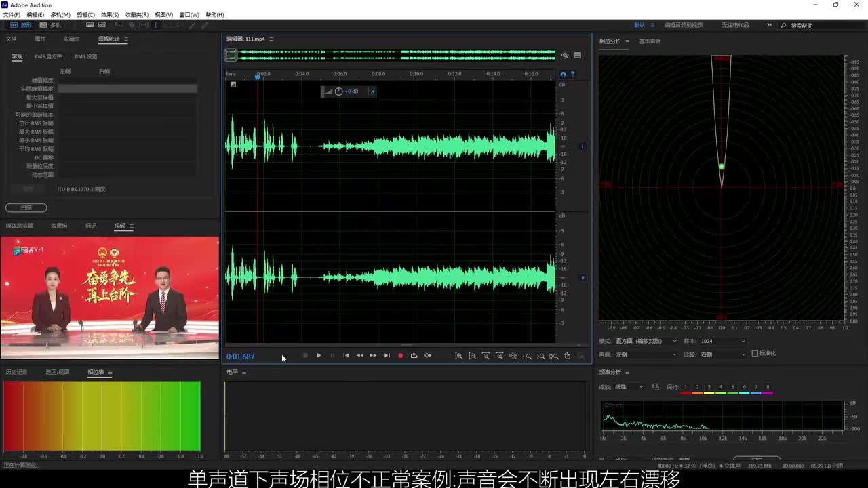This screenshot has width=868, height=488.
Task: Click the timecode display 0:01.687
Action: pos(241,357)
